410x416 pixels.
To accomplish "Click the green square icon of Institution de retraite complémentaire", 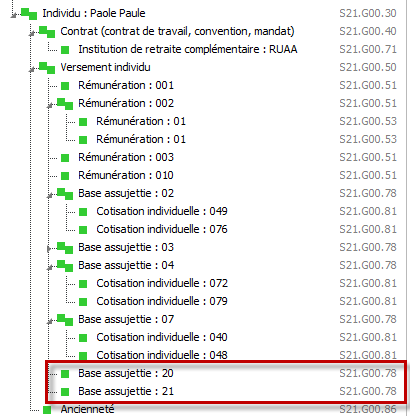I will tap(65, 50).
